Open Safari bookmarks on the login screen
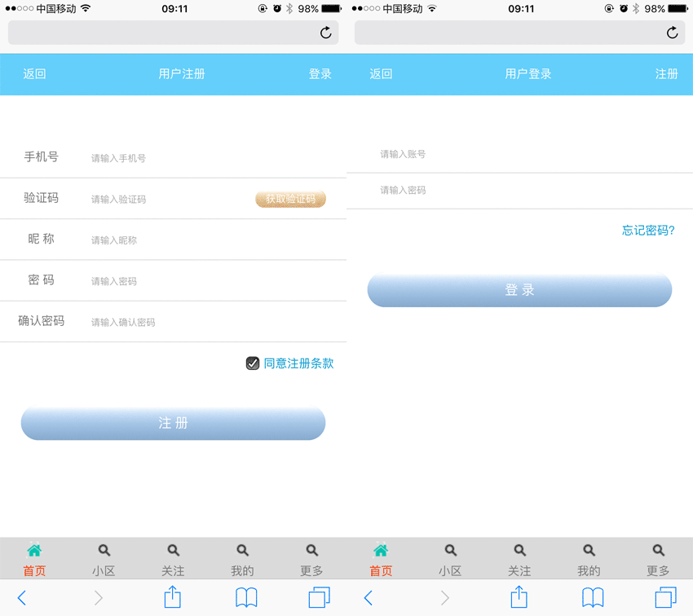This screenshot has width=693, height=616. coord(593,598)
